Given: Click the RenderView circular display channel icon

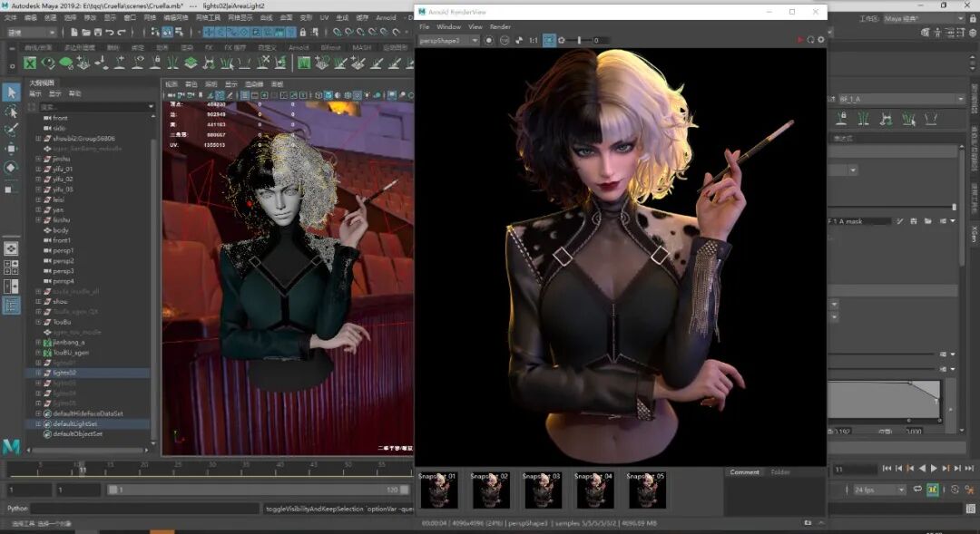Looking at the screenshot, I should click(489, 40).
